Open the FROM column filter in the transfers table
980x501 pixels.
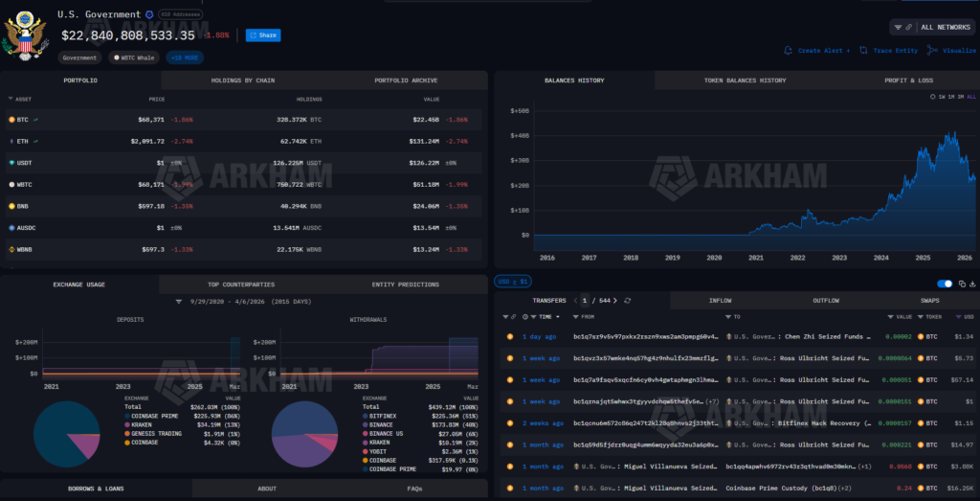[575, 317]
